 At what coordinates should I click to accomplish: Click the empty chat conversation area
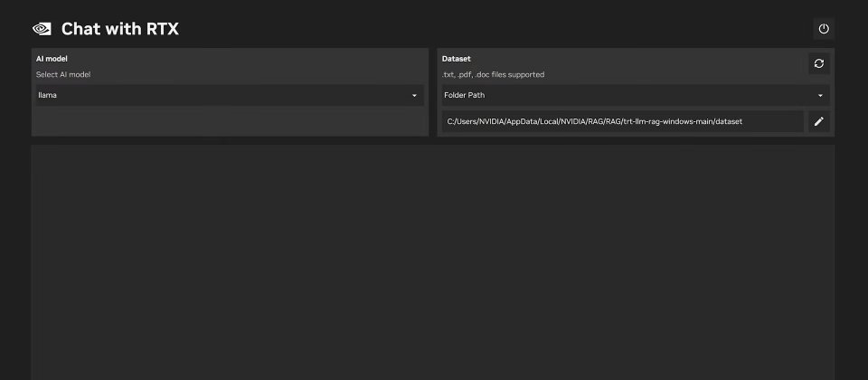(433, 262)
